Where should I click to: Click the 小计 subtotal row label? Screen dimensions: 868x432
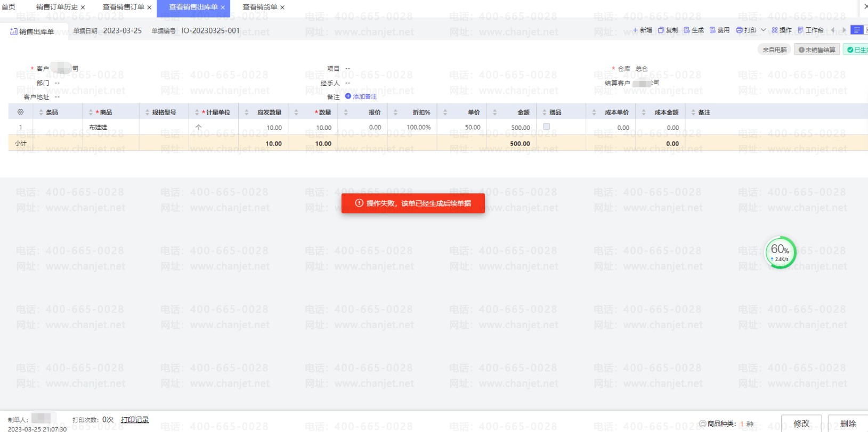pyautogui.click(x=21, y=143)
